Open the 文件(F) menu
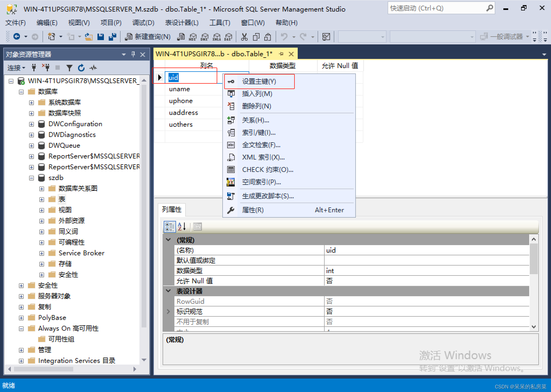This screenshot has height=392, width=551. pyautogui.click(x=16, y=23)
